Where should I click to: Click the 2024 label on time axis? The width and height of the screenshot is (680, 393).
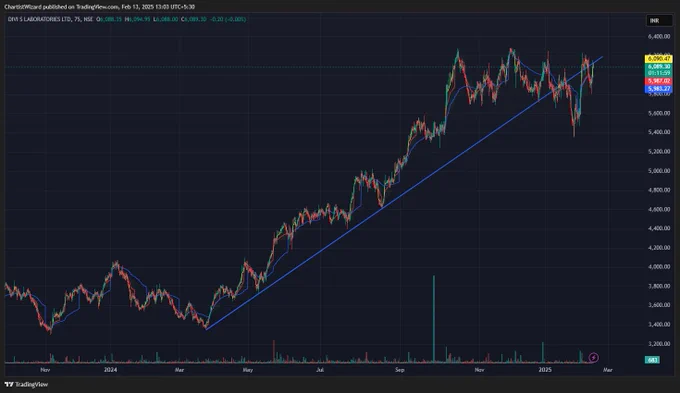[111, 370]
